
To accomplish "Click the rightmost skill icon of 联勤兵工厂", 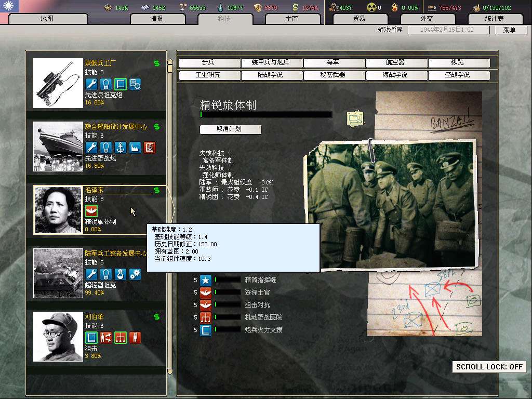I will point(135,84).
